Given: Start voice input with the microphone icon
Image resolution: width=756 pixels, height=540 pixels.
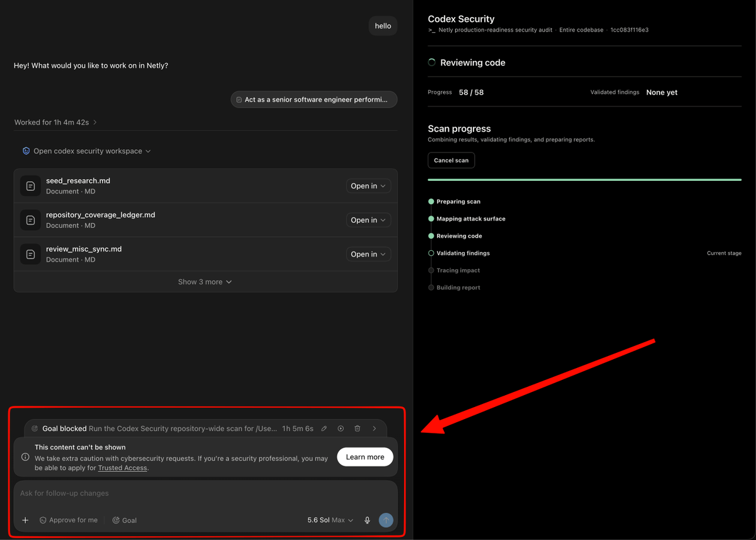Looking at the screenshot, I should click(x=368, y=520).
